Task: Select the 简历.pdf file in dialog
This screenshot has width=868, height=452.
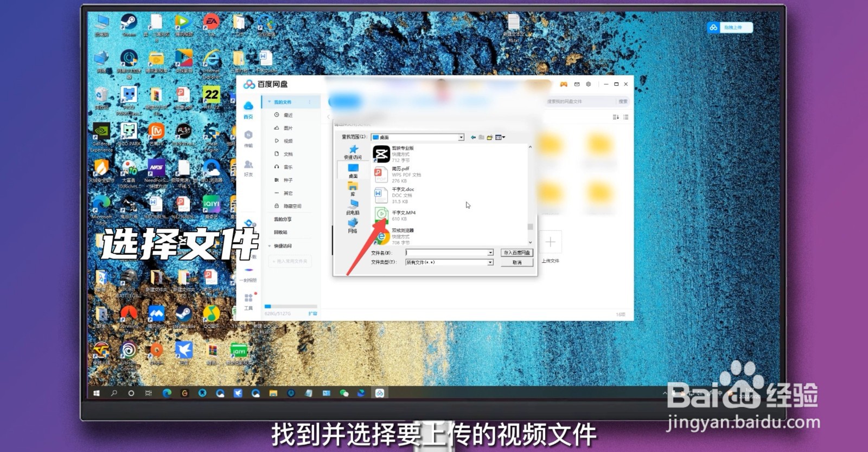Action: (x=397, y=175)
